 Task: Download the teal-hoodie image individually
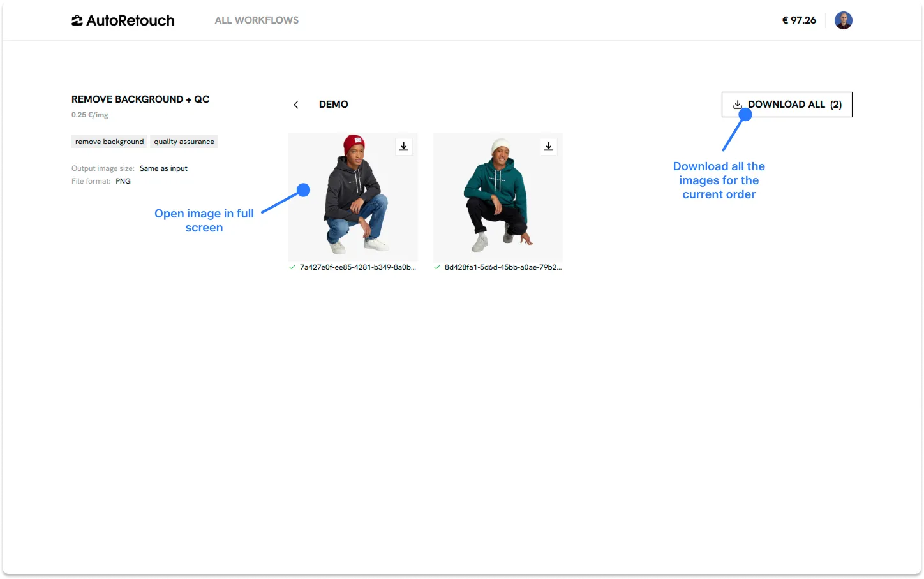click(548, 146)
